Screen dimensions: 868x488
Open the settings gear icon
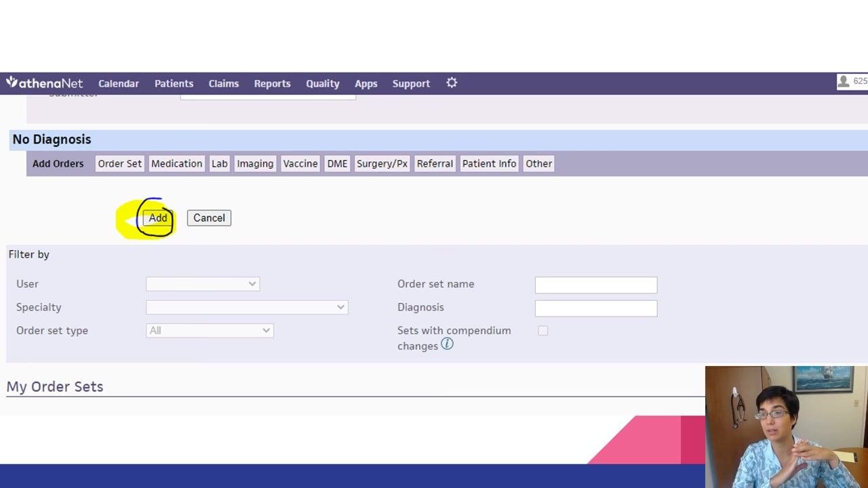click(452, 83)
